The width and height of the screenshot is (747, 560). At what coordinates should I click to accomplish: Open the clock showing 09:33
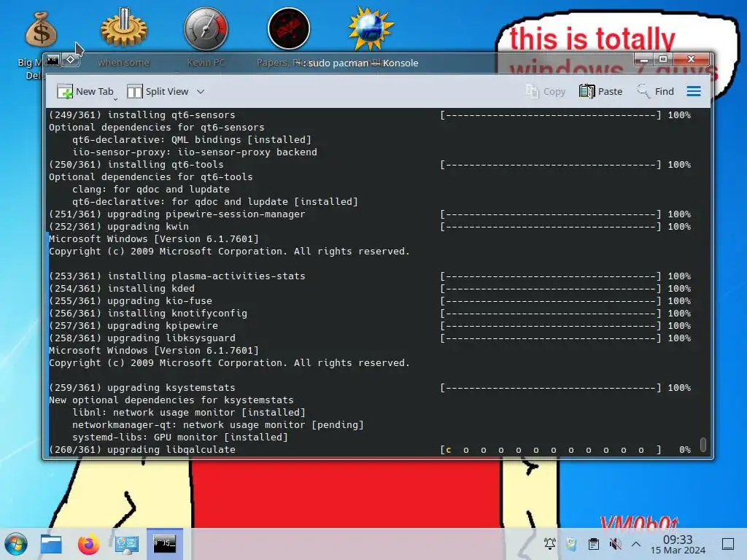coord(678,544)
